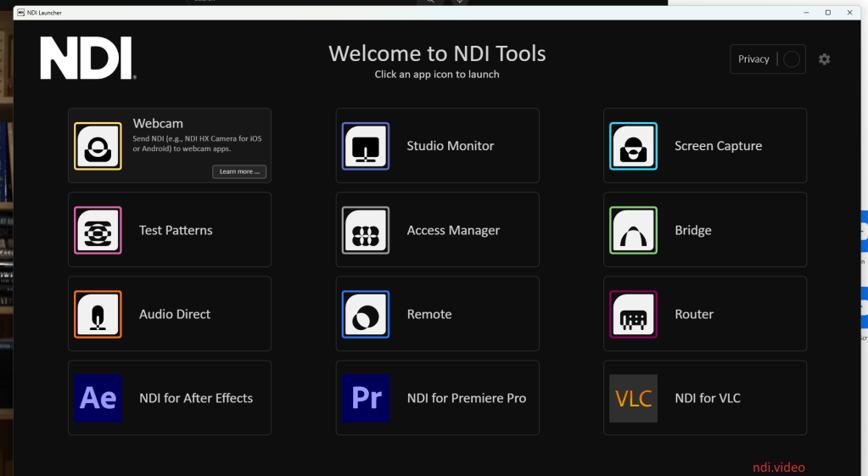Open the Remote app icon

[366, 315]
